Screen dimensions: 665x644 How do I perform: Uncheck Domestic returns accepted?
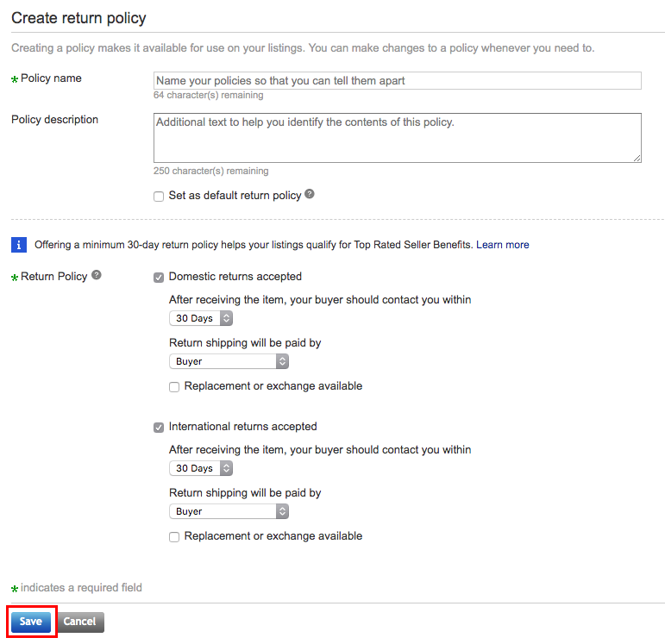[159, 278]
